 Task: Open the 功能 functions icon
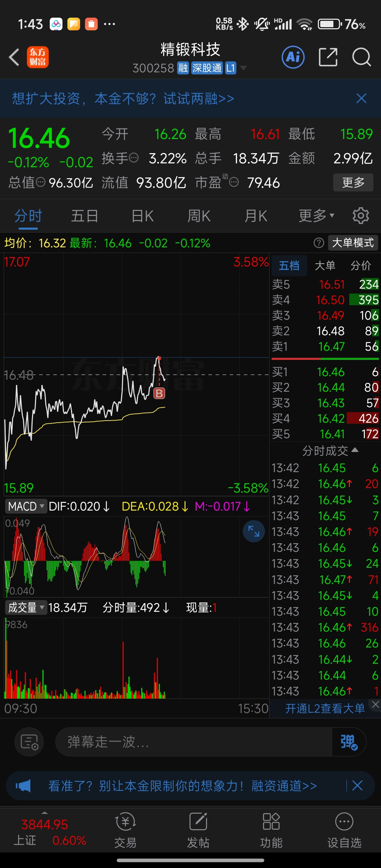[x=271, y=830]
